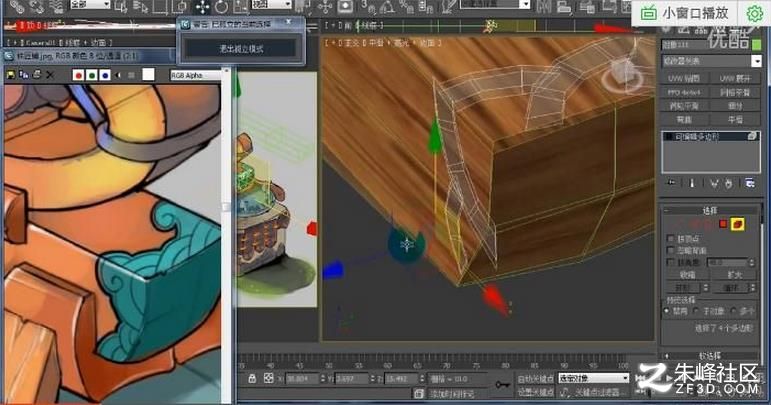Toggle Show End Result icon

692,183
